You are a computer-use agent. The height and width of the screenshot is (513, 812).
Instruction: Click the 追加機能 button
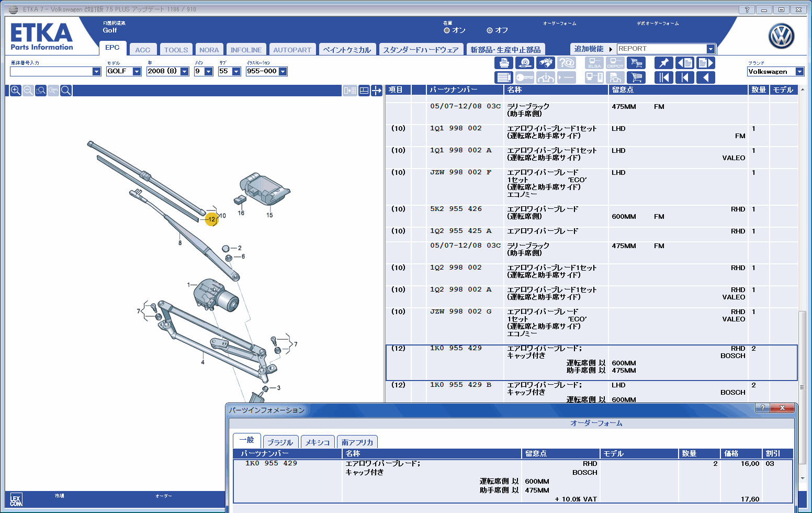[x=589, y=49]
